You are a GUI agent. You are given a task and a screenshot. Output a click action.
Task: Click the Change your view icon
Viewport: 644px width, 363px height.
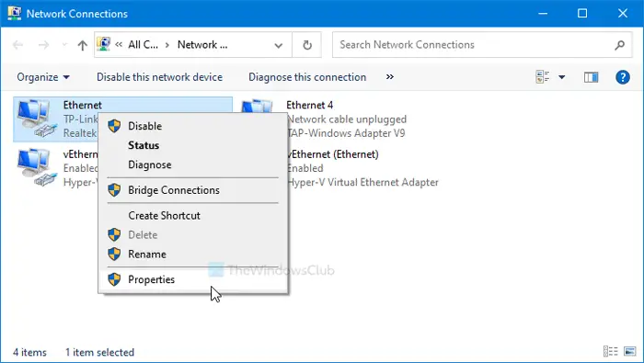pyautogui.click(x=543, y=76)
